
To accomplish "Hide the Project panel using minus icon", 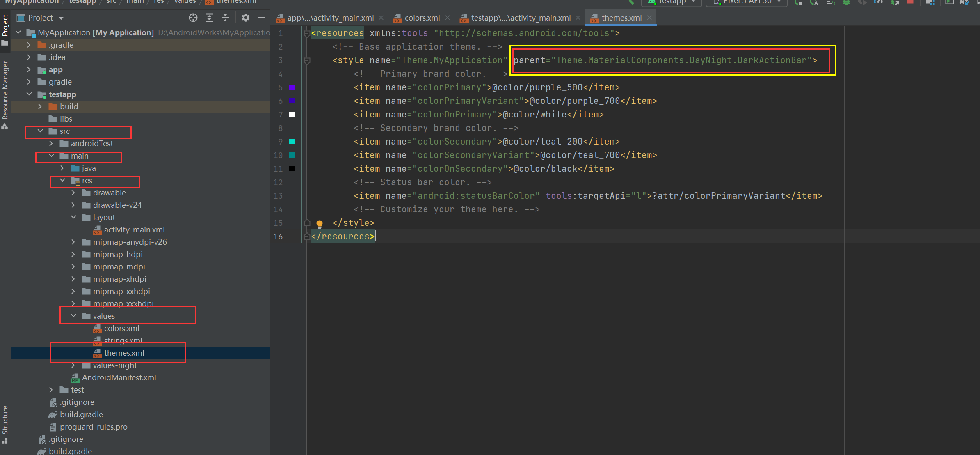I will pyautogui.click(x=262, y=18).
